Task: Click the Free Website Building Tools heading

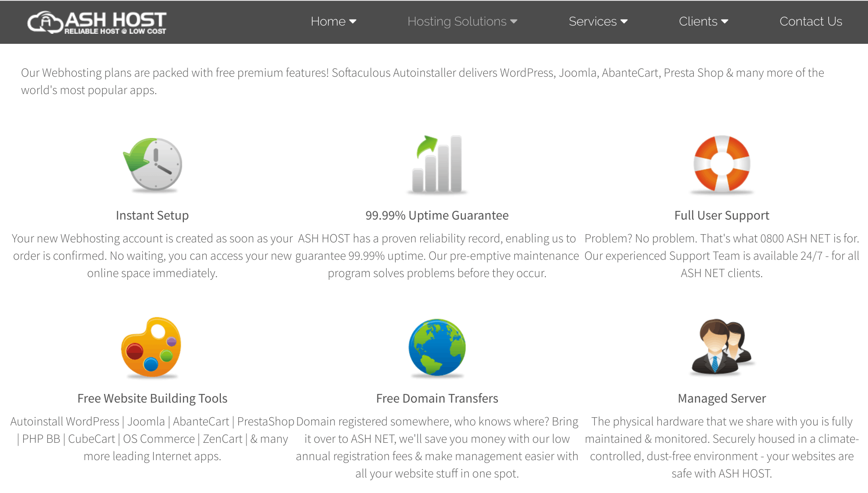Action: (152, 399)
